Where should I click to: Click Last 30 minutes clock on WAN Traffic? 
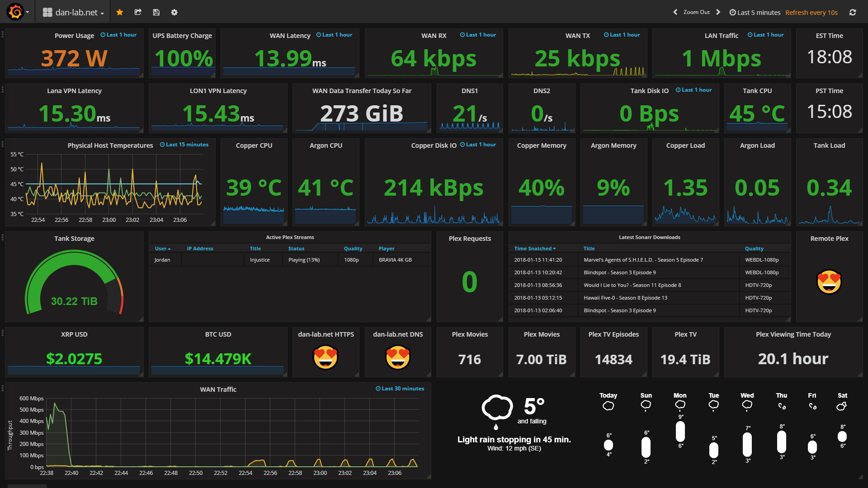point(400,389)
